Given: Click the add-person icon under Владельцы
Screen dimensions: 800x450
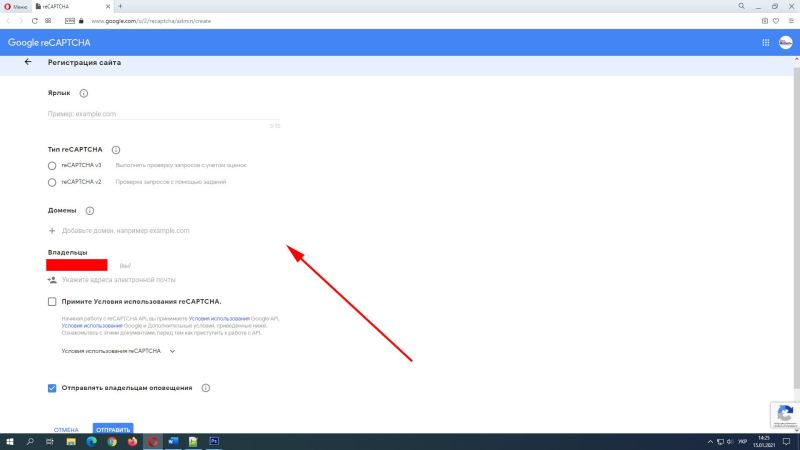Looking at the screenshot, I should point(52,280).
